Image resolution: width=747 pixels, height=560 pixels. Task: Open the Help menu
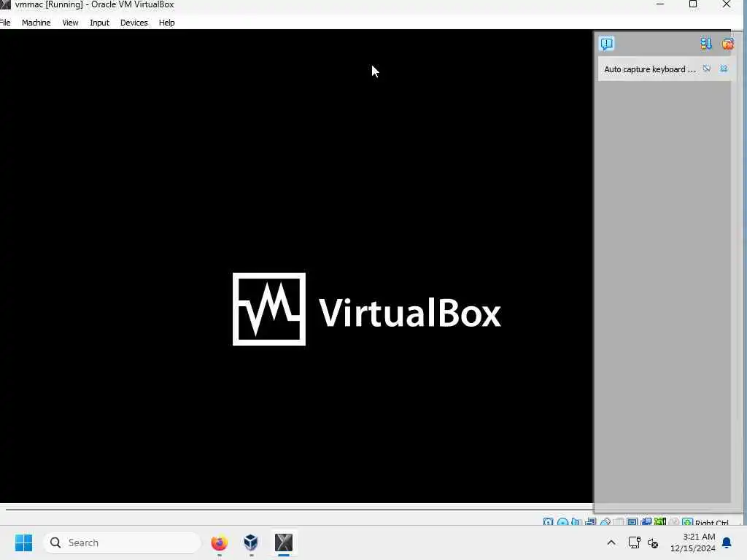(167, 23)
